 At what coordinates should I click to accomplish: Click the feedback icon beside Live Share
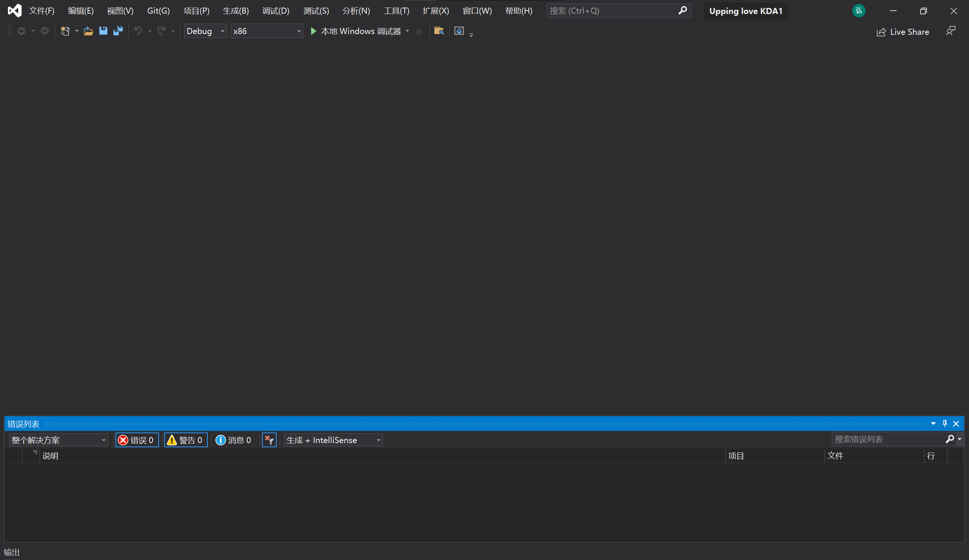click(x=950, y=31)
